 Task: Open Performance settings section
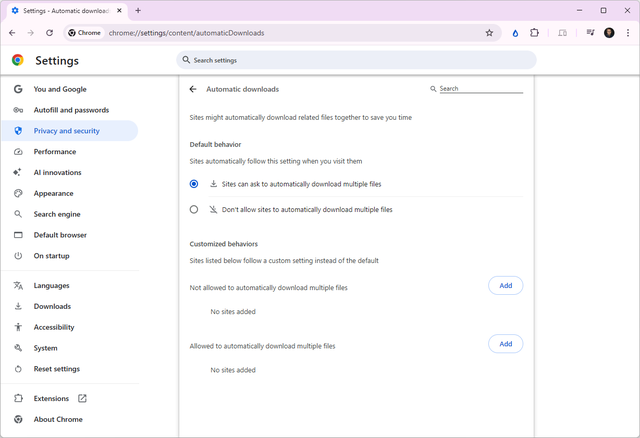(54, 152)
